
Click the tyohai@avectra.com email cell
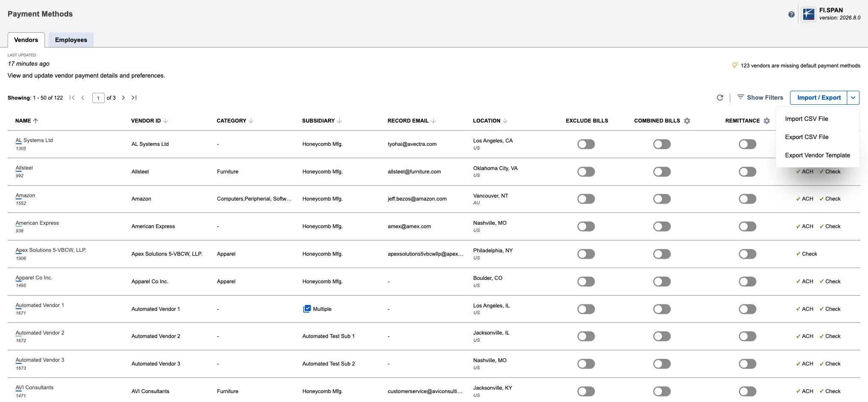coord(412,144)
